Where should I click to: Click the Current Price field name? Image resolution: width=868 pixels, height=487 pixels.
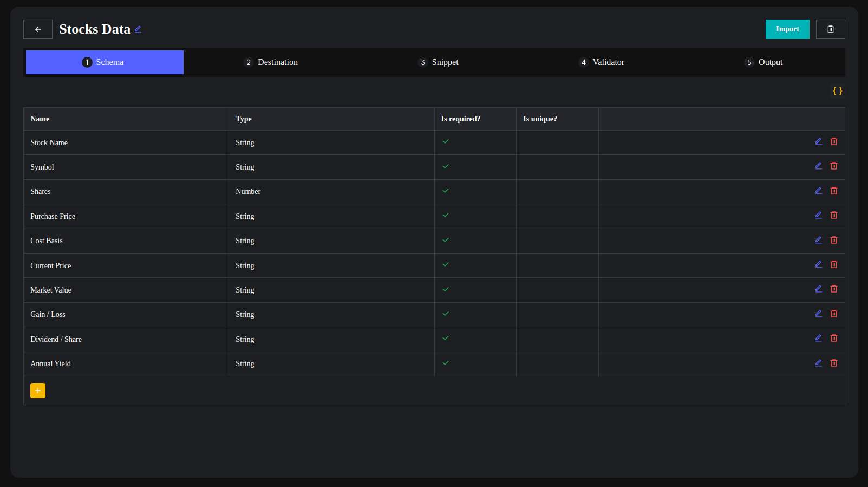(50, 265)
